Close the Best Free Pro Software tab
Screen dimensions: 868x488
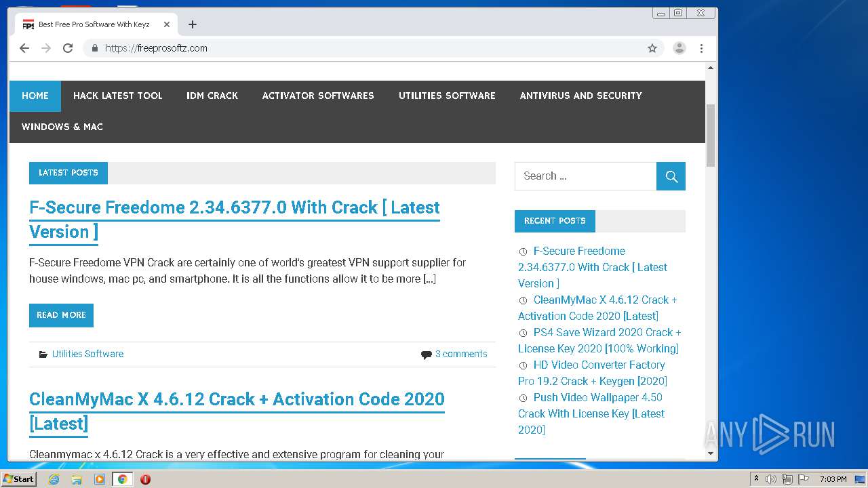(x=167, y=24)
